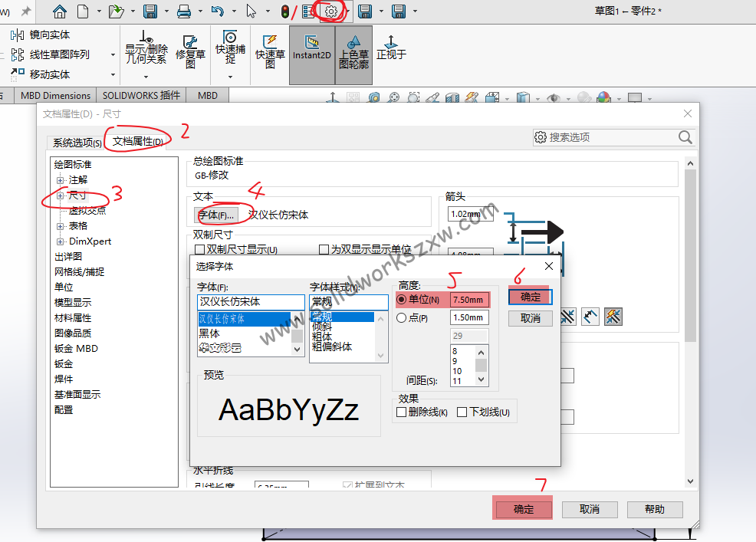
Task: Select the 镜向实体 (Mirror Entities) tool
Action: pyautogui.click(x=48, y=34)
